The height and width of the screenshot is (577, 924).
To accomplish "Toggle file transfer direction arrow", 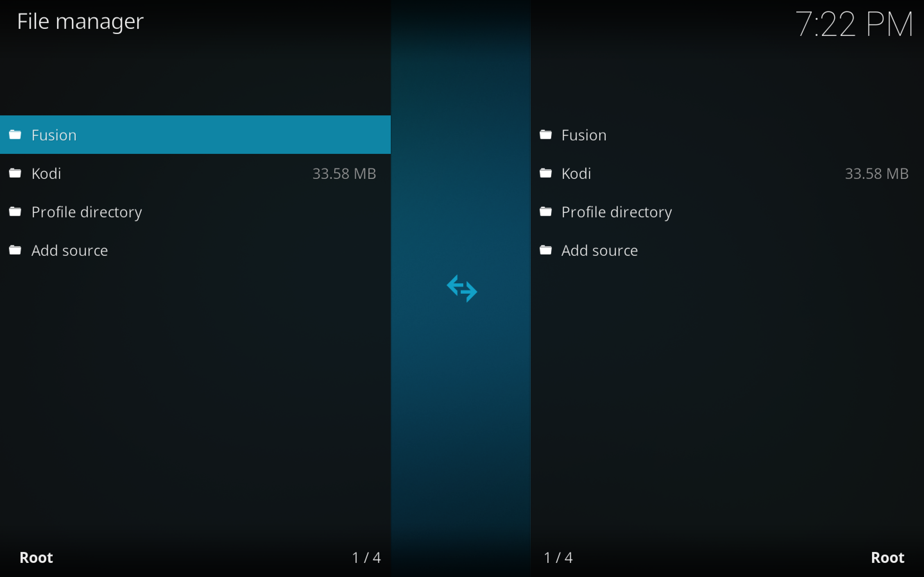I will [x=462, y=288].
